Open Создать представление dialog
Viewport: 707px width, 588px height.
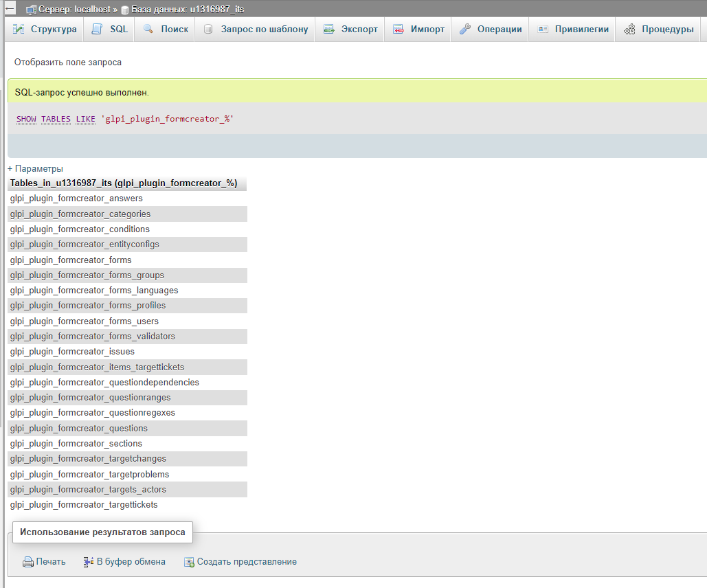coord(188,561)
